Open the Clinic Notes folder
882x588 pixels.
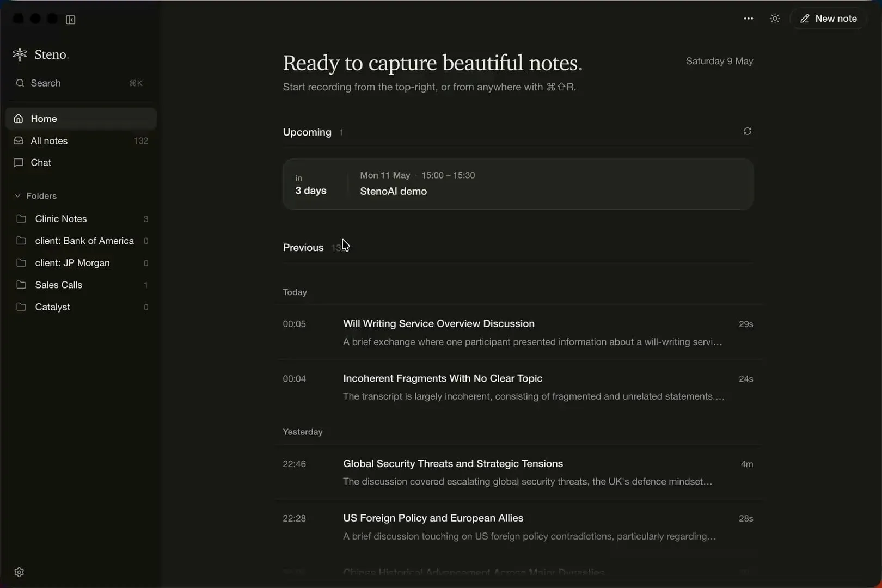[82, 219]
